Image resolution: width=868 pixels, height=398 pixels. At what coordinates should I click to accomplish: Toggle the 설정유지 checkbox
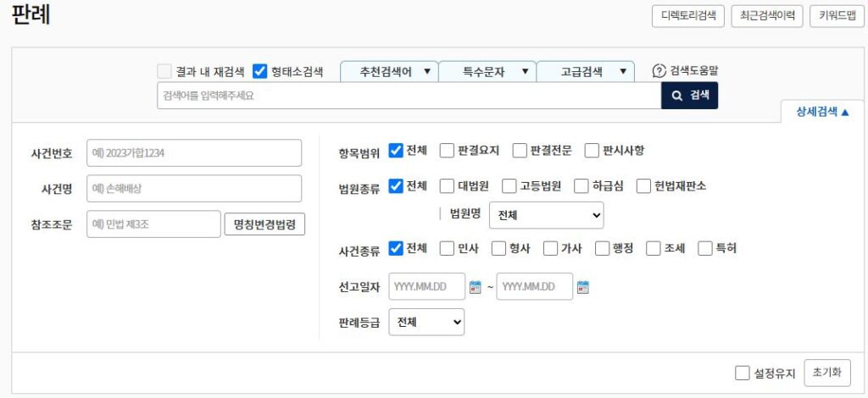click(x=743, y=373)
